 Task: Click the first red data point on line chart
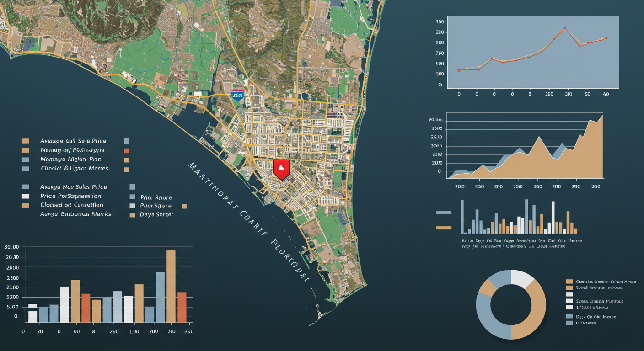tap(459, 70)
